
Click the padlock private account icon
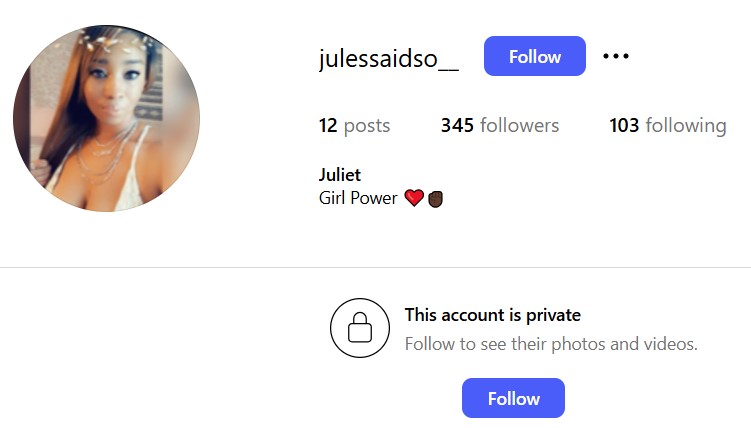pos(360,328)
